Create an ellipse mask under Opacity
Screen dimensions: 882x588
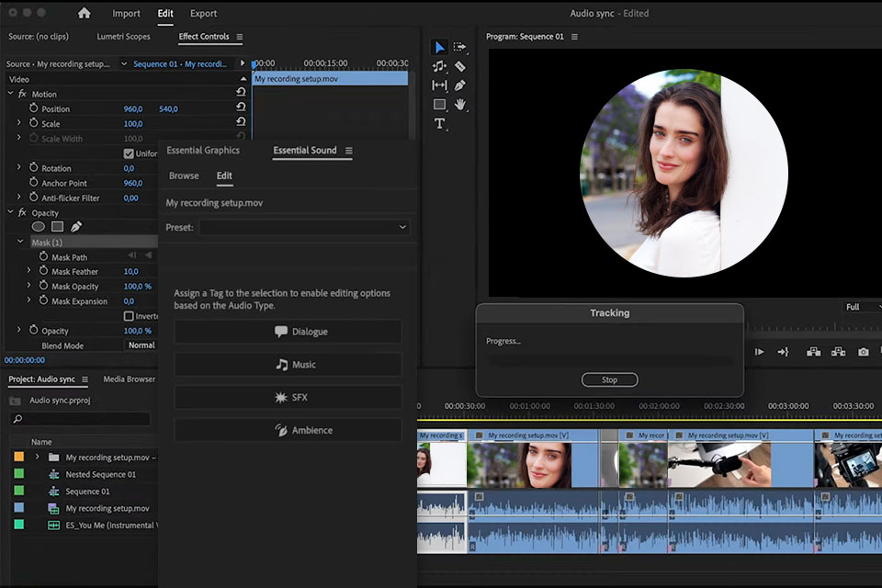coord(39,227)
